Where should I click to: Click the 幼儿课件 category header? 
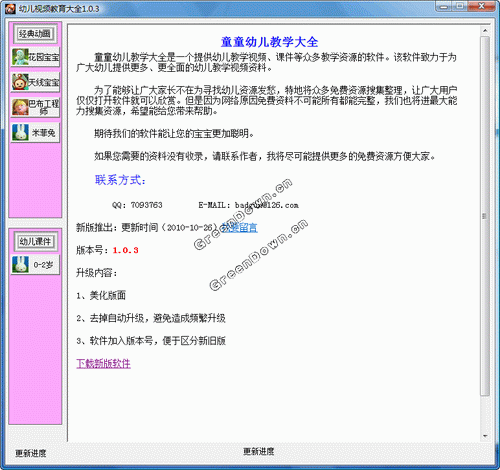tap(35, 241)
